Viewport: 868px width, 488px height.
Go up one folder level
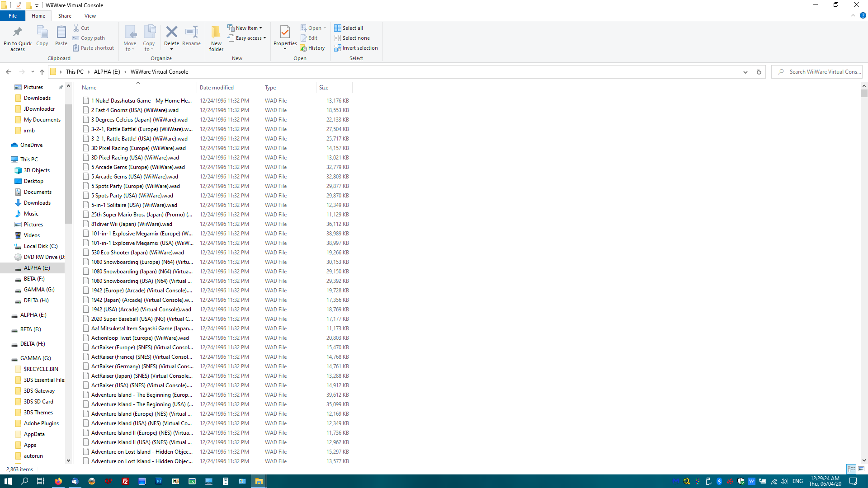click(42, 72)
